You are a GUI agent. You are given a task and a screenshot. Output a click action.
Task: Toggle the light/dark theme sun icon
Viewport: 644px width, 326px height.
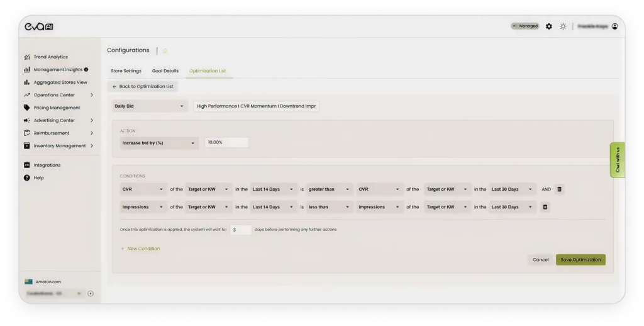(563, 26)
